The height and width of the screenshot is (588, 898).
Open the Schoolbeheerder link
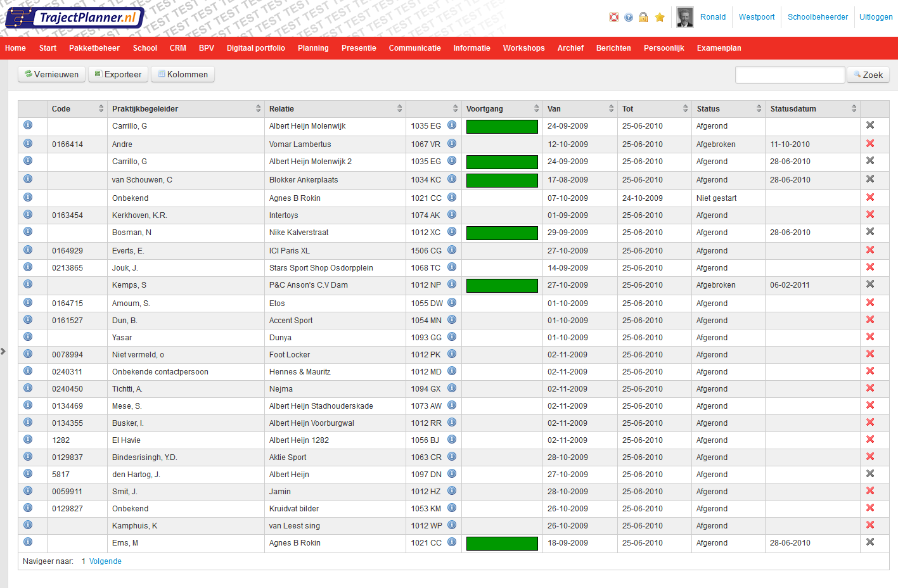pos(818,17)
